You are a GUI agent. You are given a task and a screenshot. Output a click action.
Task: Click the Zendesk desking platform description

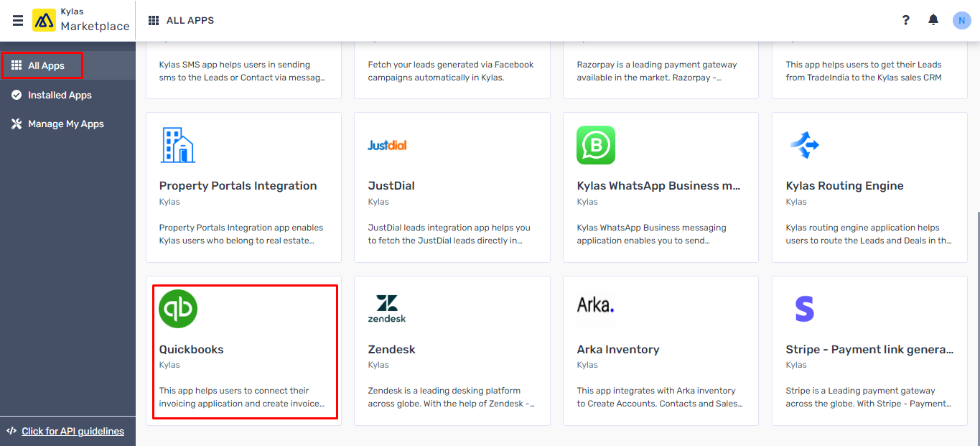click(x=451, y=397)
